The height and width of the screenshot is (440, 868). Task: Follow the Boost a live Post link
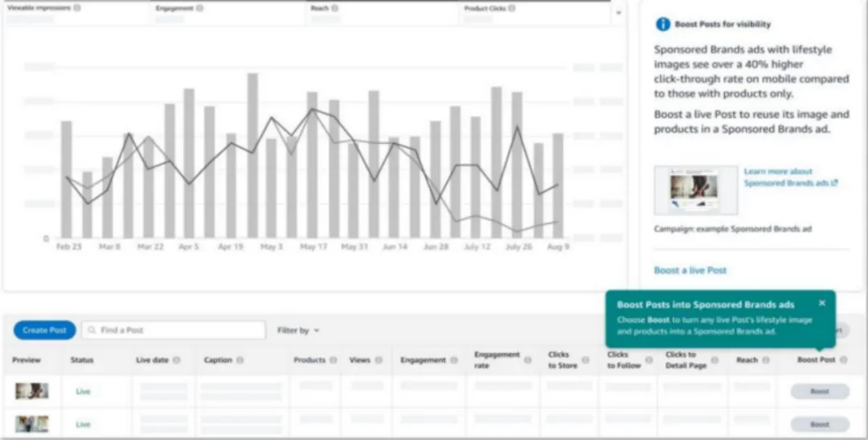point(690,271)
